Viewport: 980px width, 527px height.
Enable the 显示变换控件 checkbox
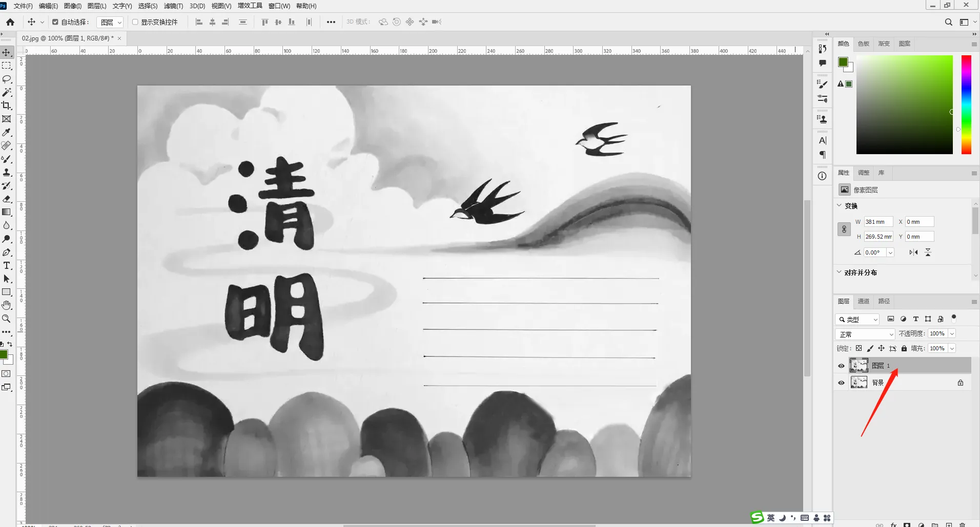(x=135, y=22)
